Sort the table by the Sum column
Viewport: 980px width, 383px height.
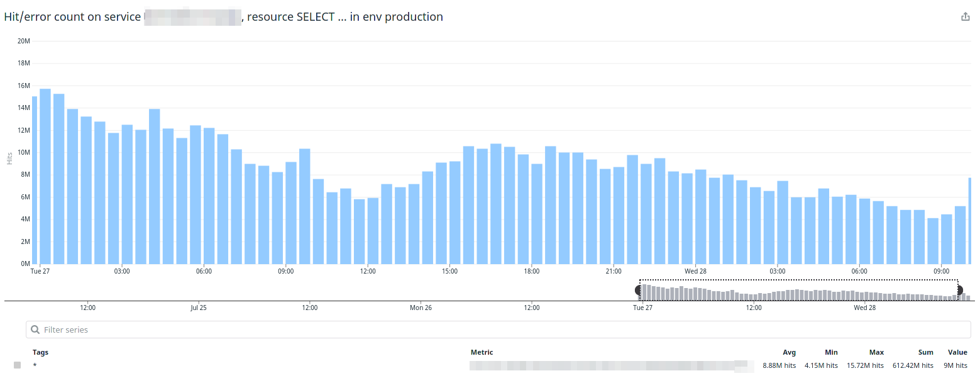pos(925,352)
